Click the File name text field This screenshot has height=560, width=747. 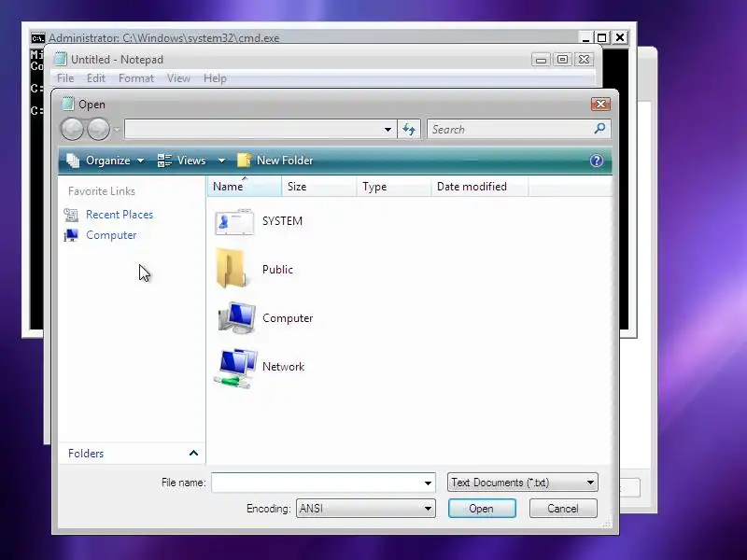point(317,483)
